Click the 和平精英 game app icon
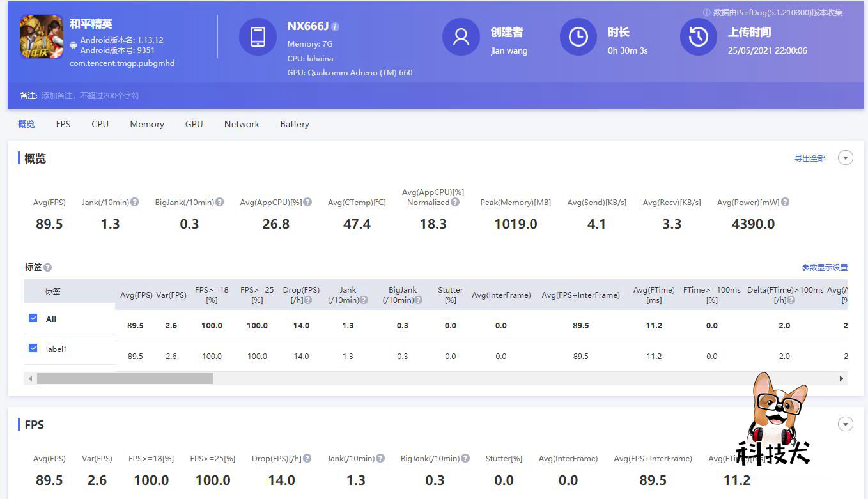Viewport: 868px width, 499px height. click(42, 37)
